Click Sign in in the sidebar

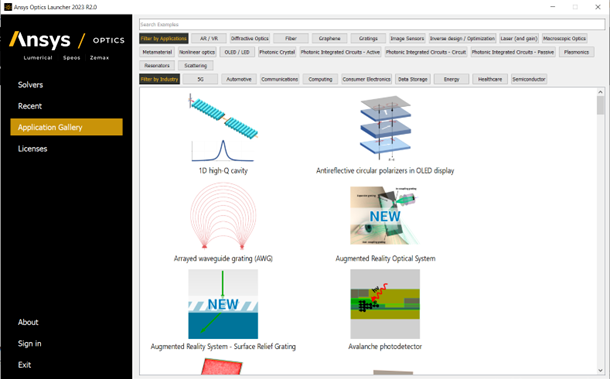pos(30,344)
